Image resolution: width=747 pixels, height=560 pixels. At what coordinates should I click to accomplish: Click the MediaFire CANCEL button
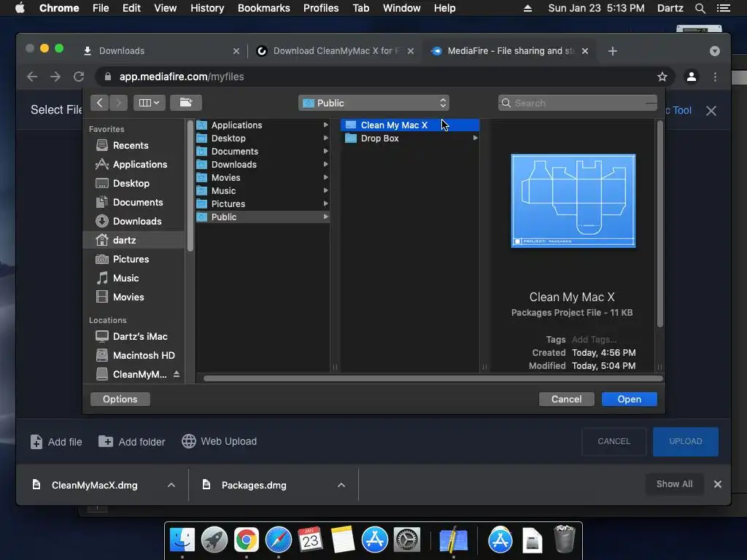click(x=614, y=441)
